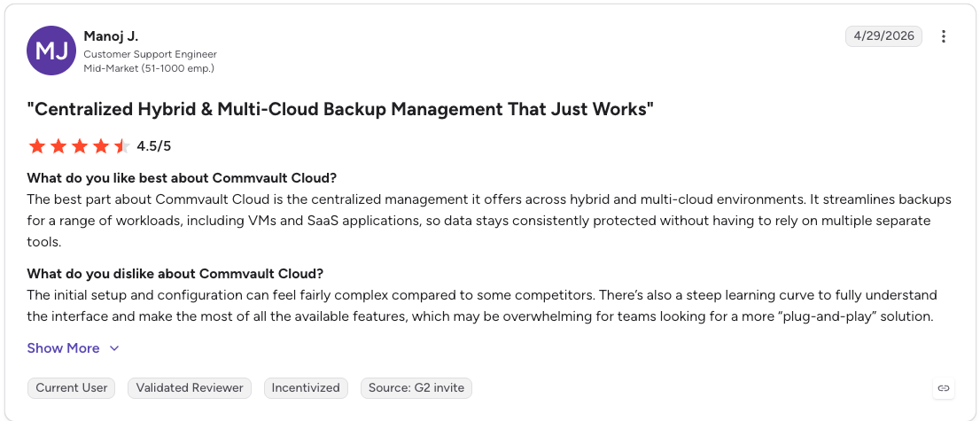Click Mid-Market (51-1000 emp.) company size
Screen dimensions: 980x421
pyautogui.click(x=149, y=68)
